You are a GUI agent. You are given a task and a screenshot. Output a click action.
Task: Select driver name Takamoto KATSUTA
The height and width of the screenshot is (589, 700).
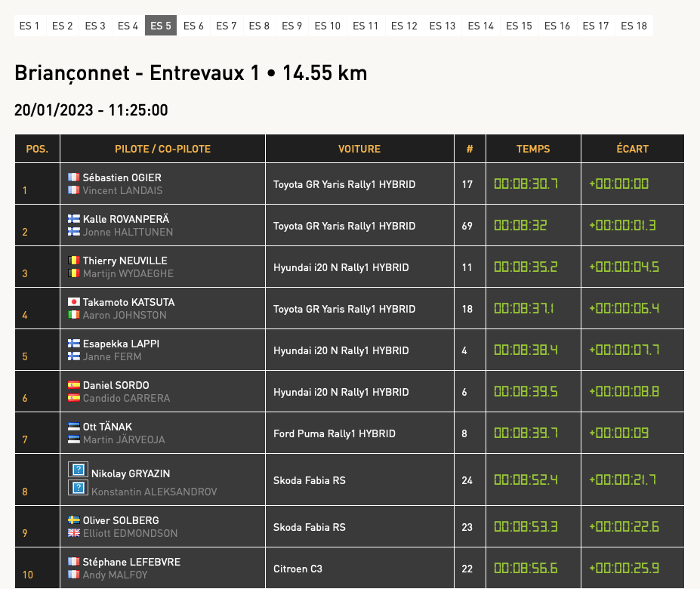coord(128,302)
